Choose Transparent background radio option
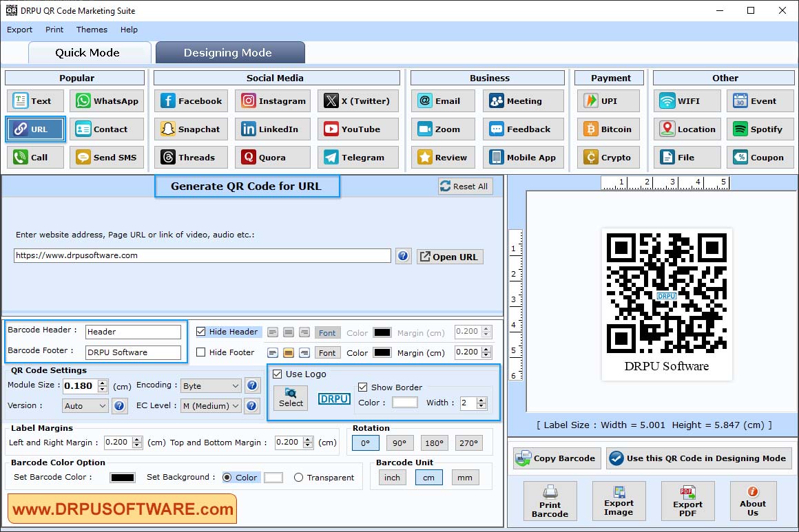Viewport: 799px width, 532px height. (x=299, y=478)
